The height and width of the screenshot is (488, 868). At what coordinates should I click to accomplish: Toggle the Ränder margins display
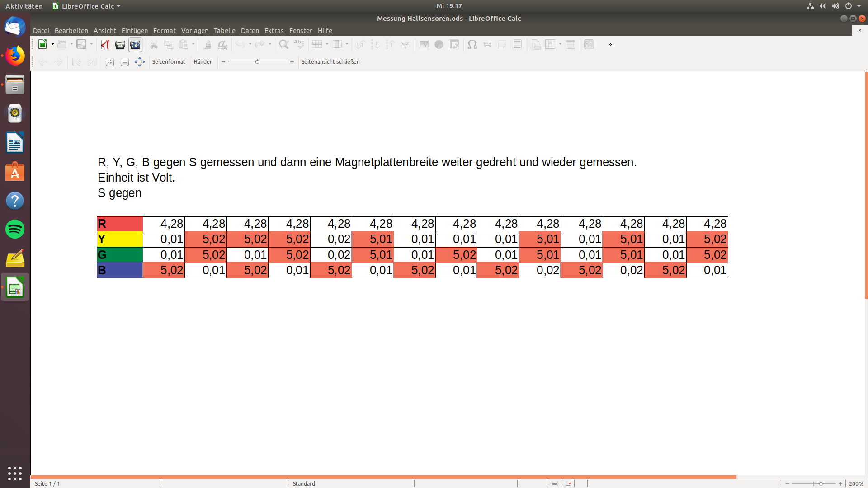pyautogui.click(x=203, y=62)
